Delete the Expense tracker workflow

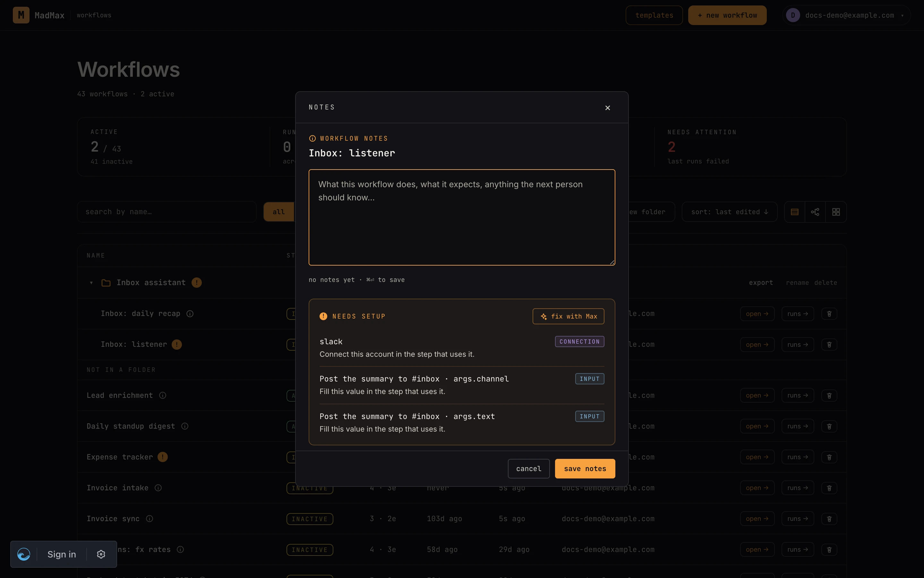click(x=829, y=457)
